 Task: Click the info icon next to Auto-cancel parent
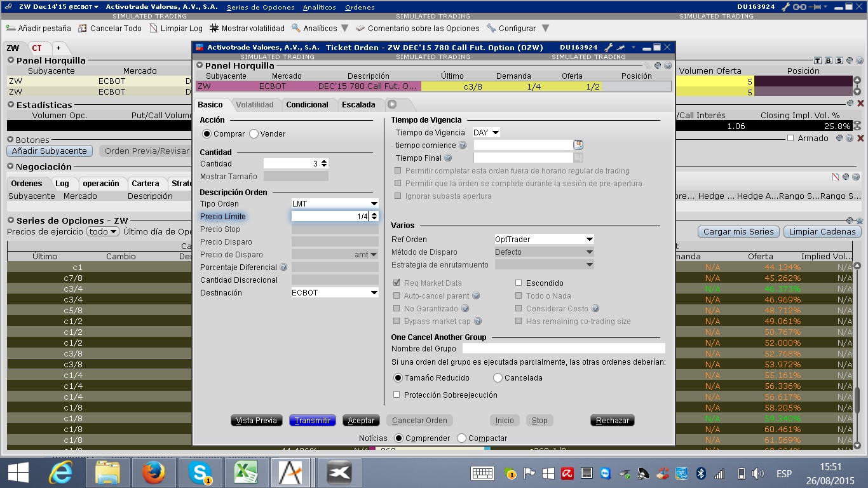476,296
